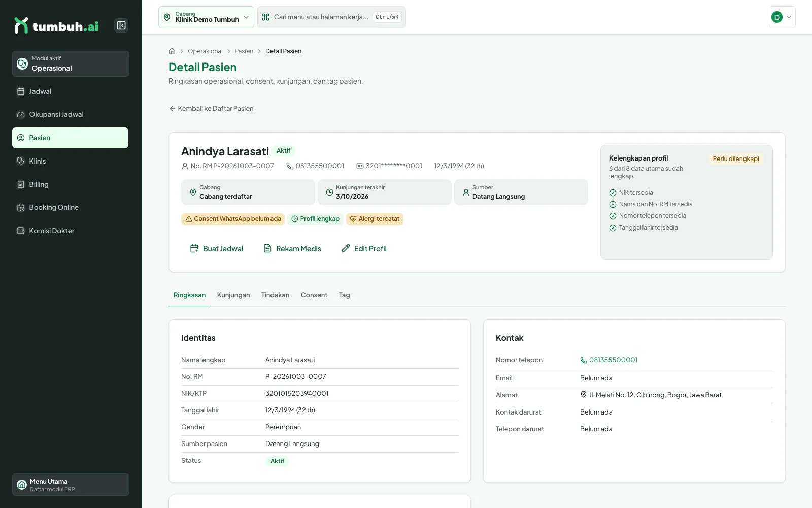Open Komisi Dokter page
Viewport: 812px width, 508px height.
(x=71, y=231)
